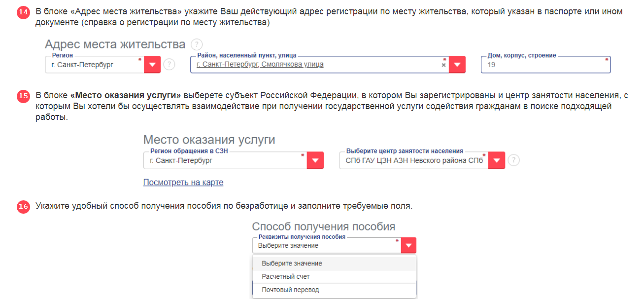This screenshot has width=644, height=302.
Task: Click red step 14 number badge
Action: click(23, 12)
